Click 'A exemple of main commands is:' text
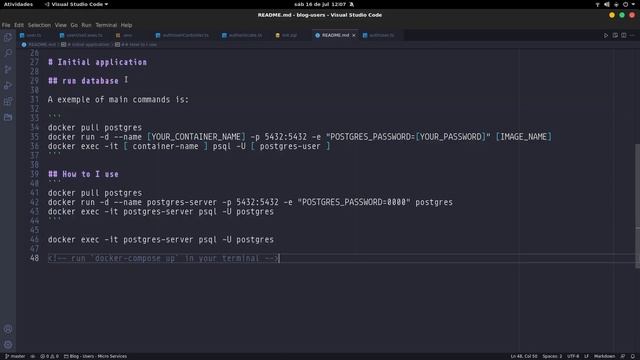The height and width of the screenshot is (360, 640). pyautogui.click(x=118, y=100)
